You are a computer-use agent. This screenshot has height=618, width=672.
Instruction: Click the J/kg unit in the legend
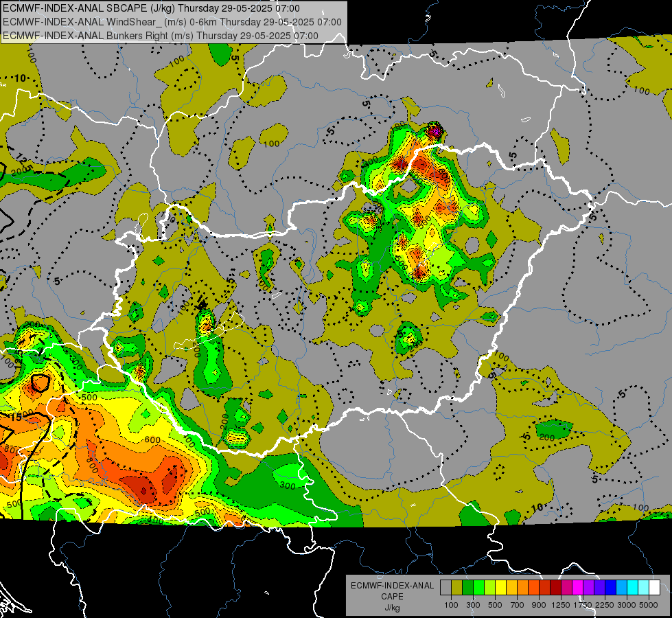pos(392,608)
